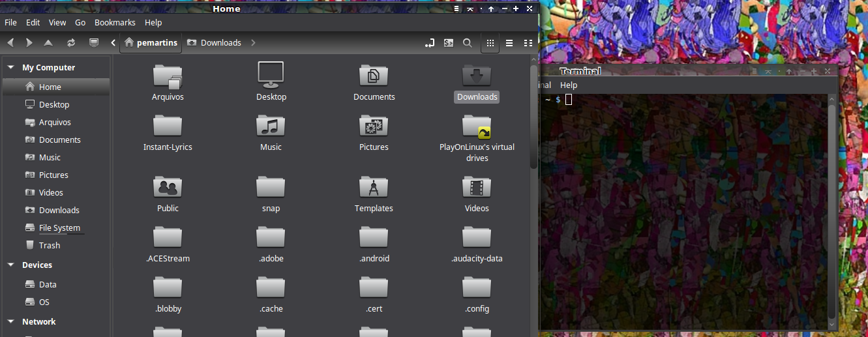Go back with the left arrow button

[x=10, y=43]
